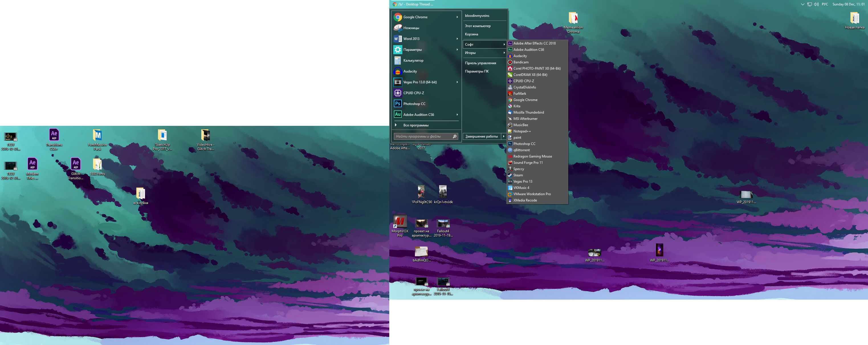The width and height of the screenshot is (868, 345).
Task: Launch Adobe After Effects CC 2018
Action: 537,43
